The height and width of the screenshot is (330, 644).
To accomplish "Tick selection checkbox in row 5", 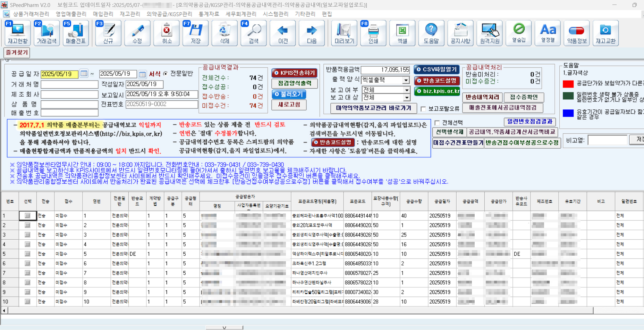I will (x=27, y=254).
